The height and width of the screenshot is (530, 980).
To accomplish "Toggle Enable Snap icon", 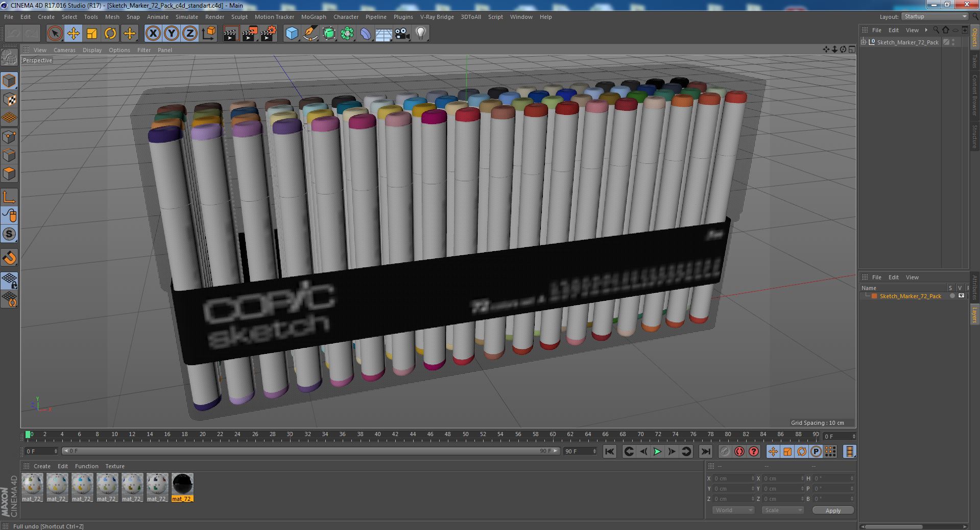I will pos(9,258).
